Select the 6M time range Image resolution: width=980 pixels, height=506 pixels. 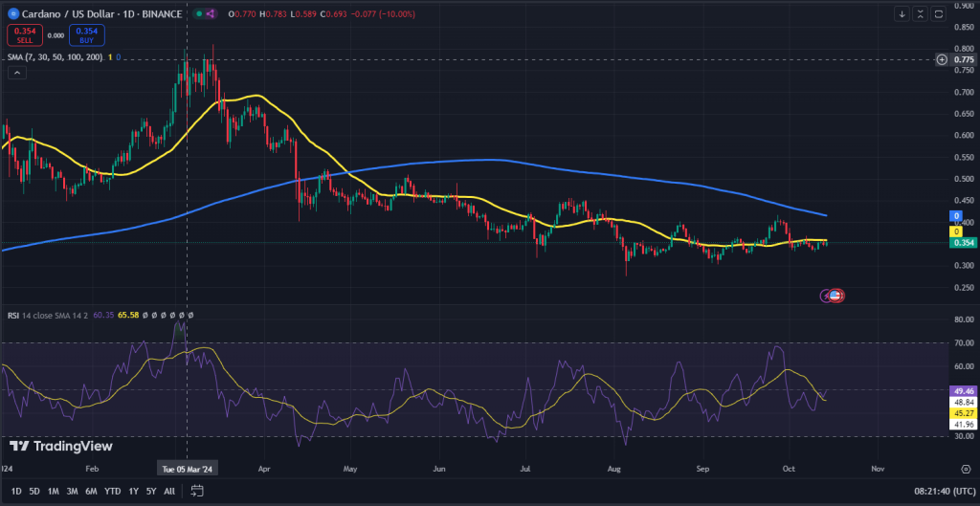tap(91, 491)
